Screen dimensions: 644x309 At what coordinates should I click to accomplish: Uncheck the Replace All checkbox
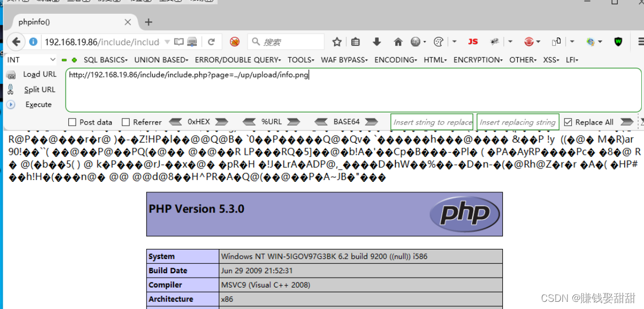click(568, 122)
